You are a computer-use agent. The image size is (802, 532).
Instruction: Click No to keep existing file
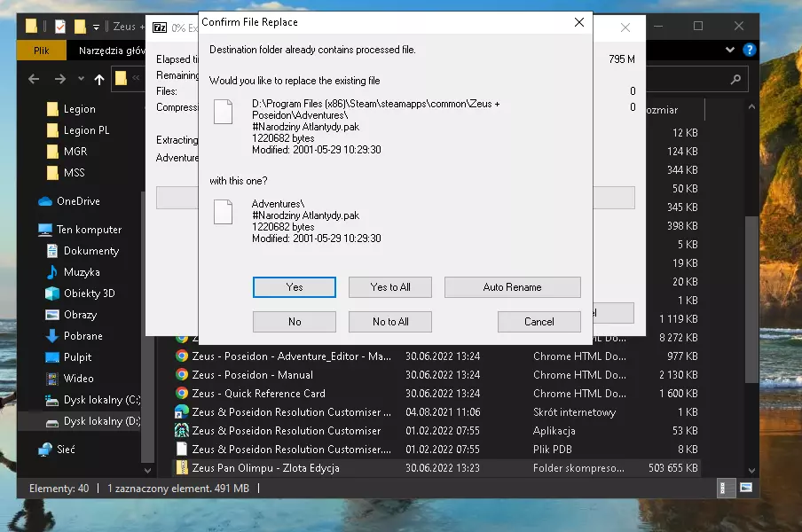(295, 322)
